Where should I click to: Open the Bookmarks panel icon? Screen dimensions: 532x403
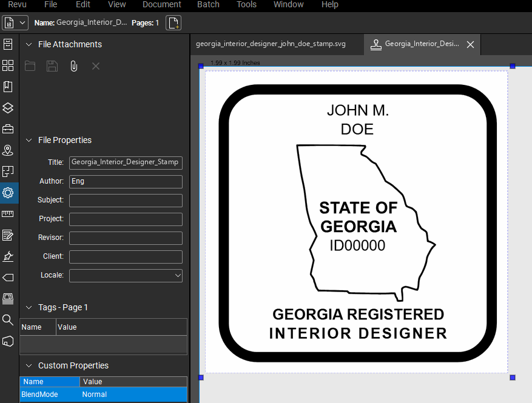(8, 87)
